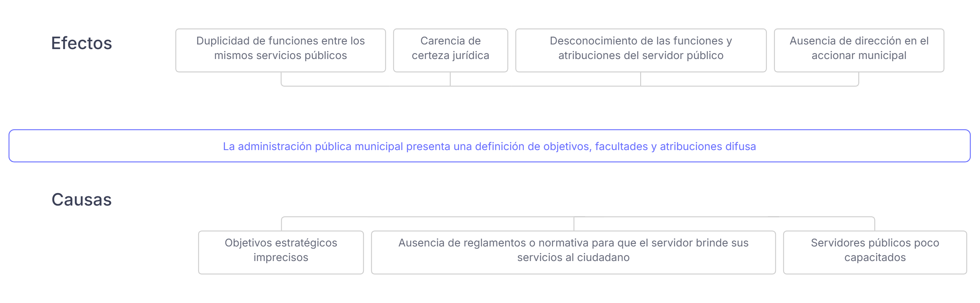Click the connector stub above 'Servidores públicos poco capacitados'

click(875, 224)
